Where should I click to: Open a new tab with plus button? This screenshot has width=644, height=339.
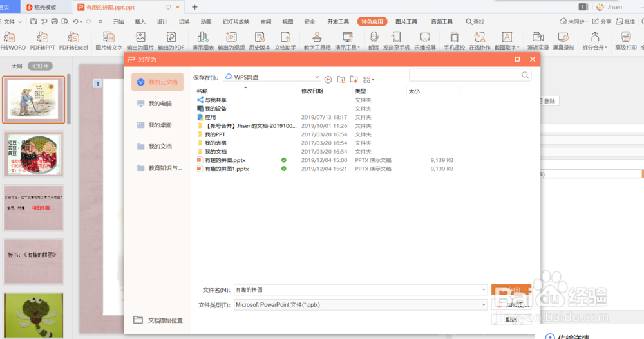[194, 7]
